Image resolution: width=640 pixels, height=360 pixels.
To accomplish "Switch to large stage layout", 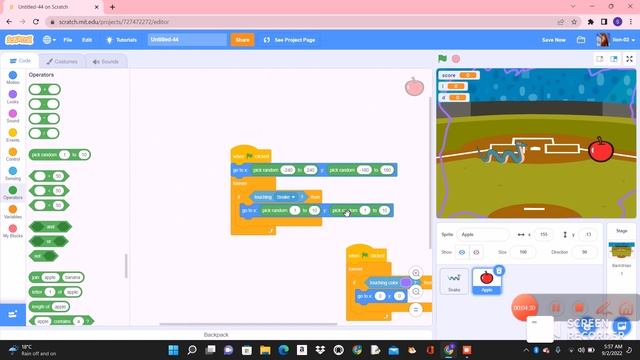I will point(613,59).
